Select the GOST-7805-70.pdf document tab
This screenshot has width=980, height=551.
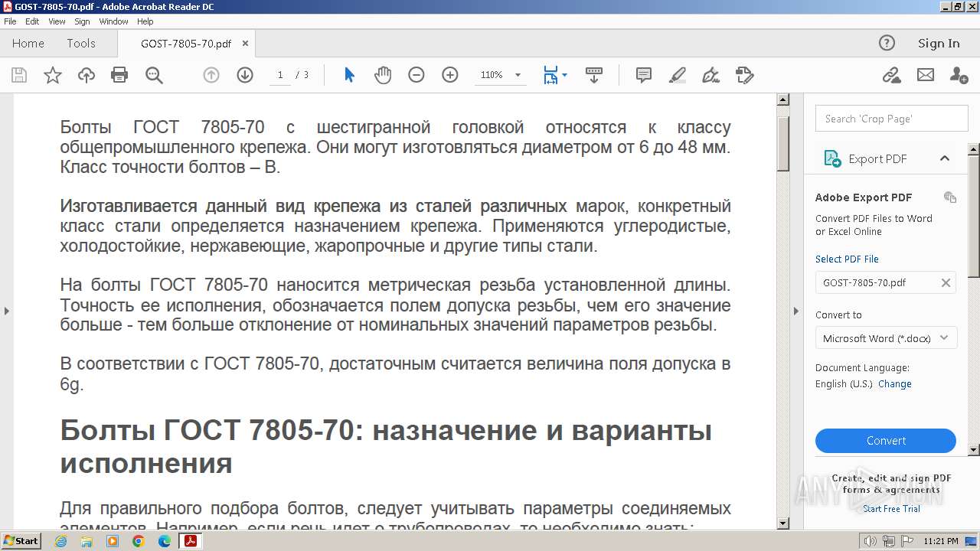tap(186, 44)
